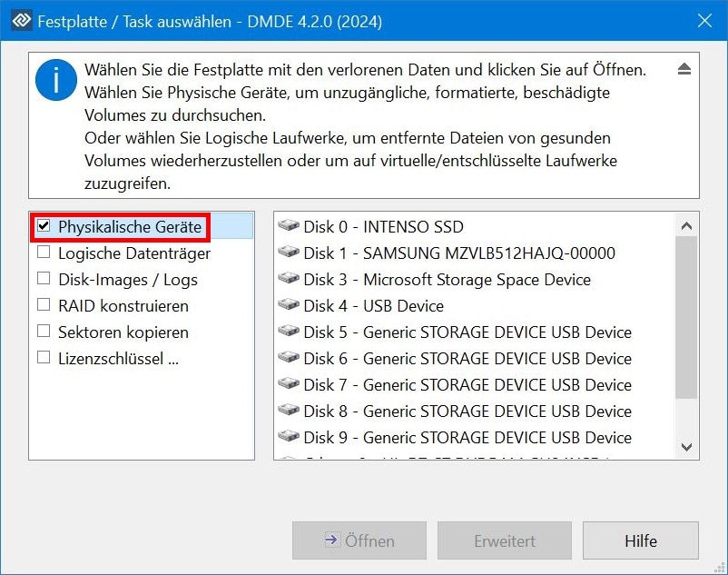Click drive icon next to Disk 4
This screenshot has width=728, height=575.
pos(289,304)
